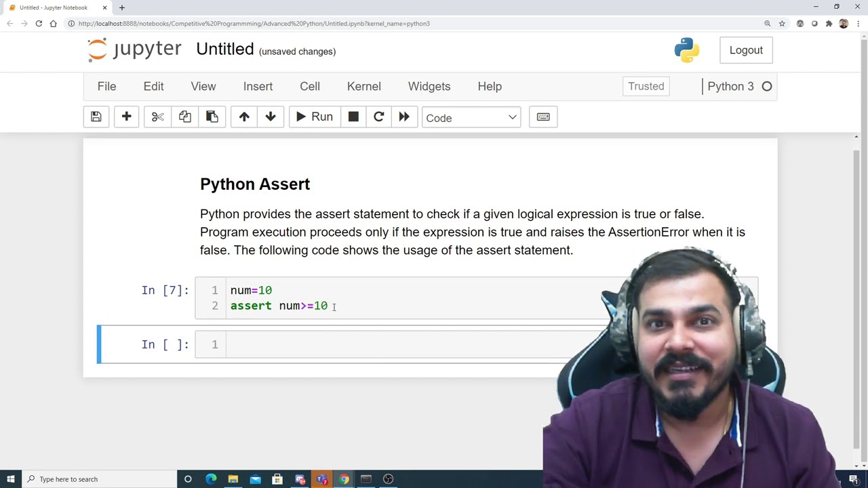Click the Jupyter logo

135,49
